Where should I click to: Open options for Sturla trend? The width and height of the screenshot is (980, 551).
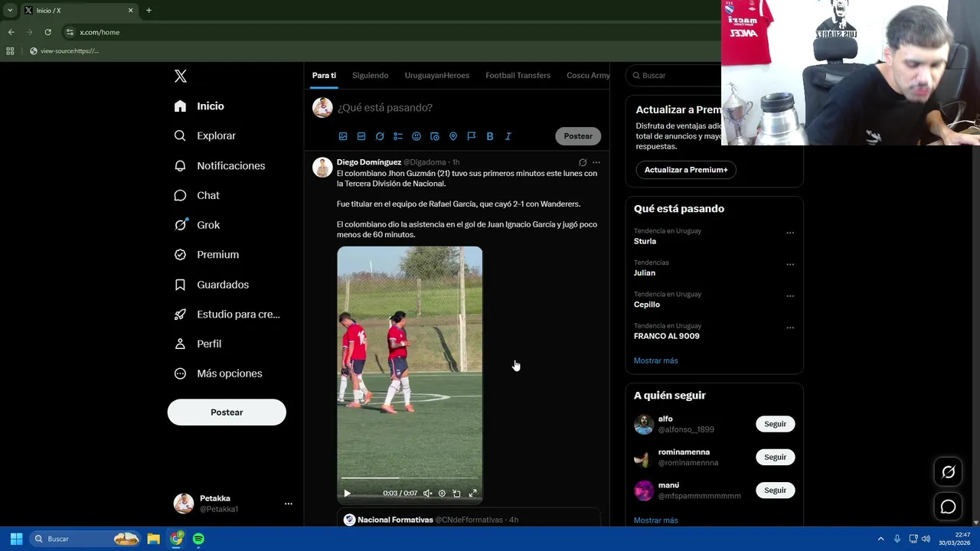tap(790, 233)
